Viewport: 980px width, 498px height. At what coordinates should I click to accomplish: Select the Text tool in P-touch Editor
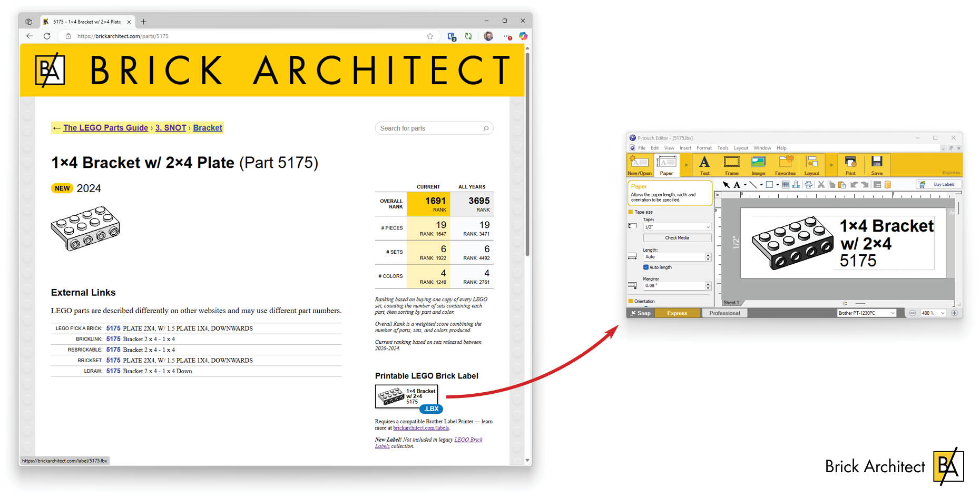pos(705,164)
